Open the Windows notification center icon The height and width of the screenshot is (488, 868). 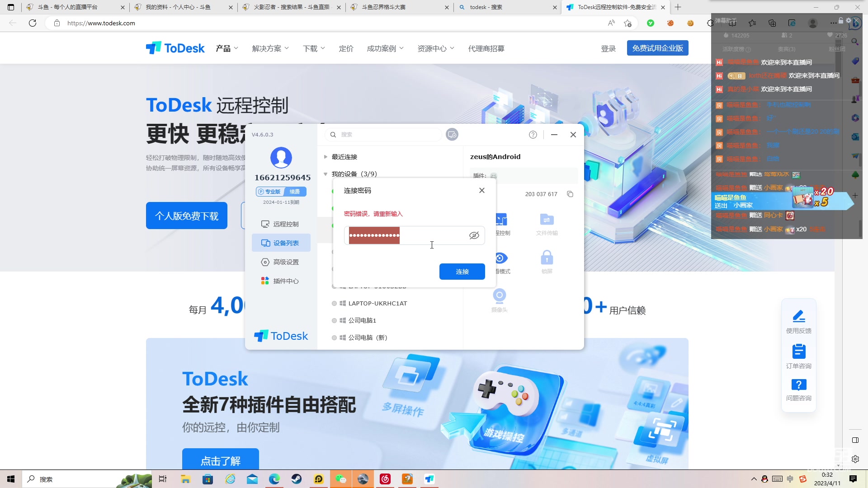point(853,479)
